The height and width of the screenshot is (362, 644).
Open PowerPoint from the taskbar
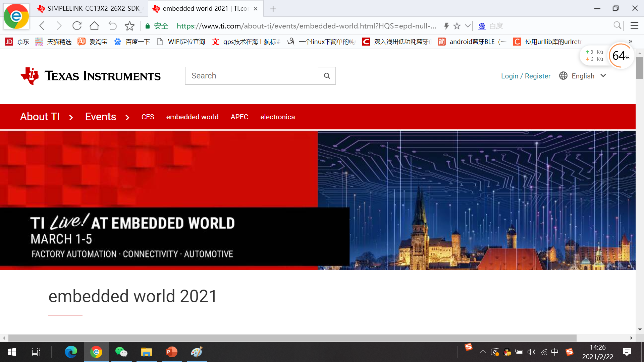(x=171, y=352)
